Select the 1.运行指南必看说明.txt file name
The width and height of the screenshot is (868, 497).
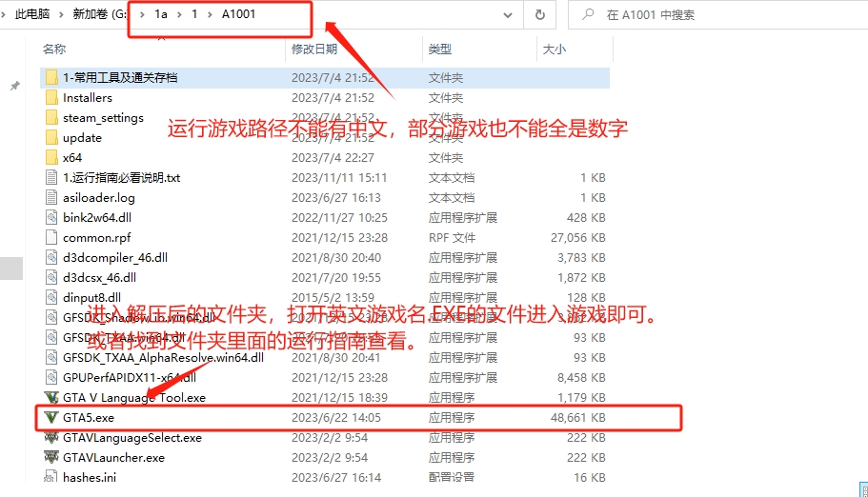pyautogui.click(x=122, y=178)
